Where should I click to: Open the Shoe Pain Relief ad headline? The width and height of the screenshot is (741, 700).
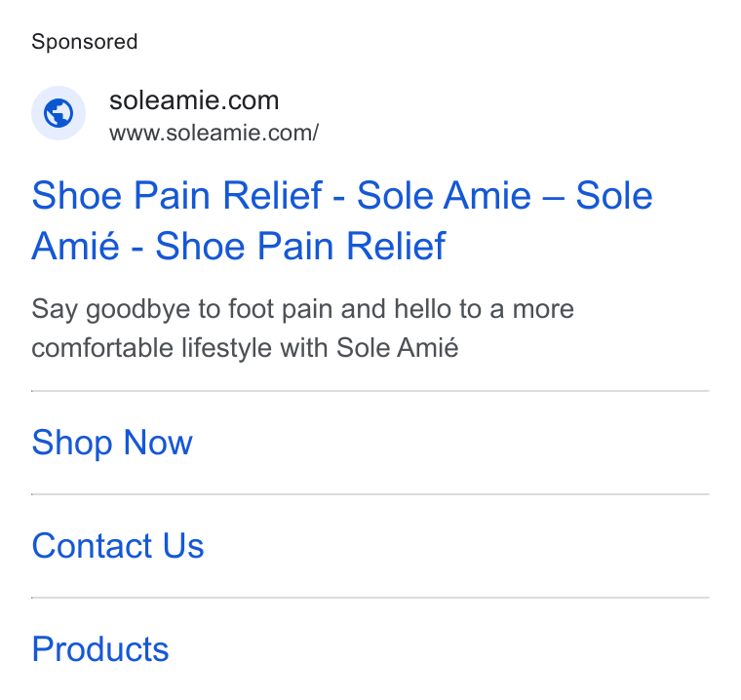click(342, 220)
